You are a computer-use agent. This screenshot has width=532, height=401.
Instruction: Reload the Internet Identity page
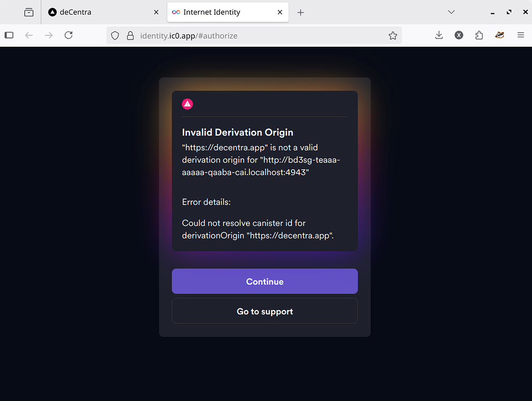tap(69, 35)
